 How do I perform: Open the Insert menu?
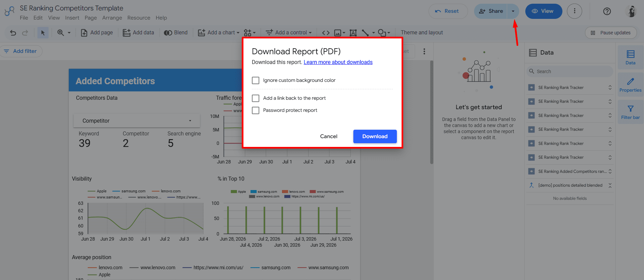(72, 18)
